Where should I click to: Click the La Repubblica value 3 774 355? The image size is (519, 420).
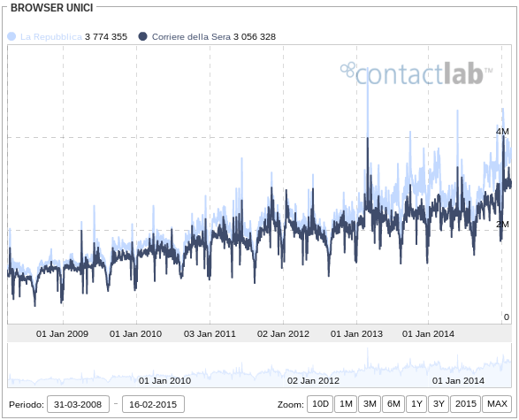(x=106, y=37)
